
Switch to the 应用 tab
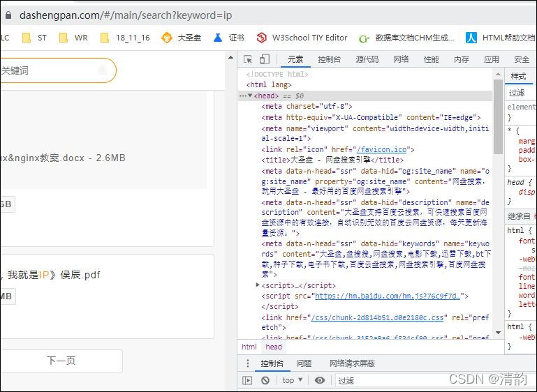pyautogui.click(x=491, y=59)
